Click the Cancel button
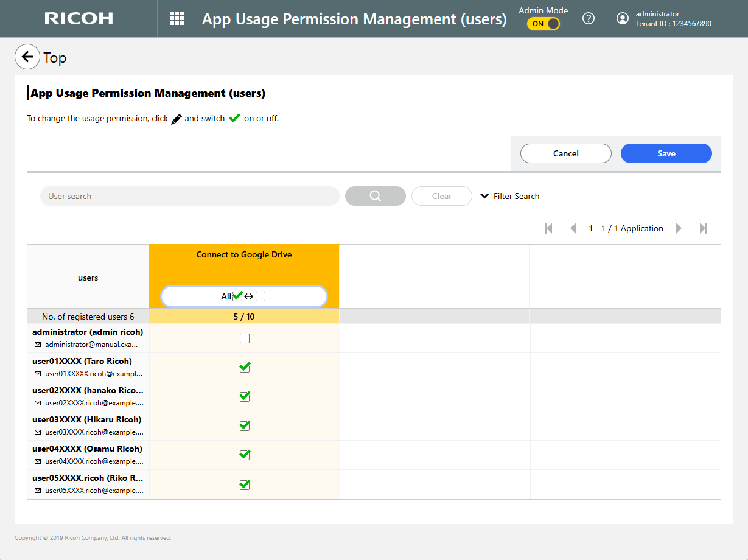748x560 pixels. pos(565,153)
